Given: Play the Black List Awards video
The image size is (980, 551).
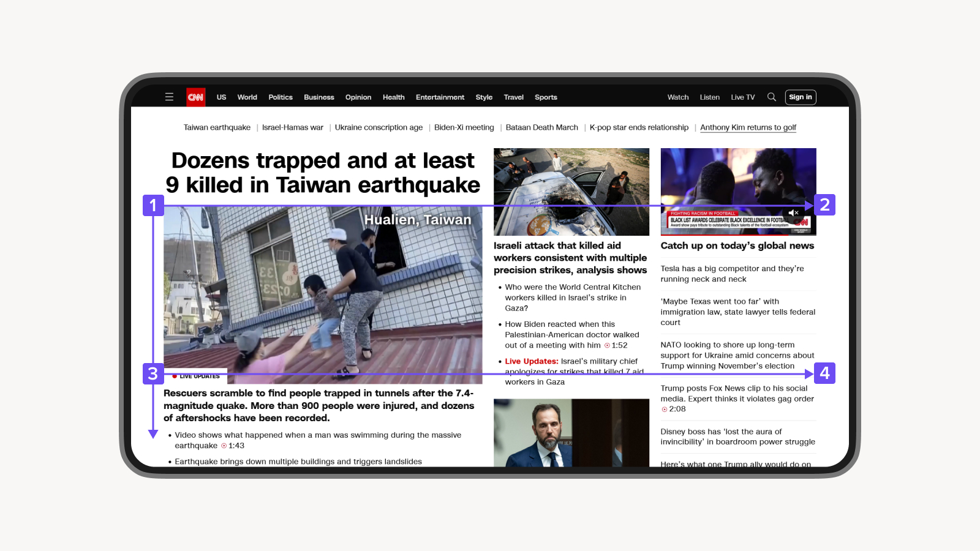Looking at the screenshot, I should [x=738, y=192].
